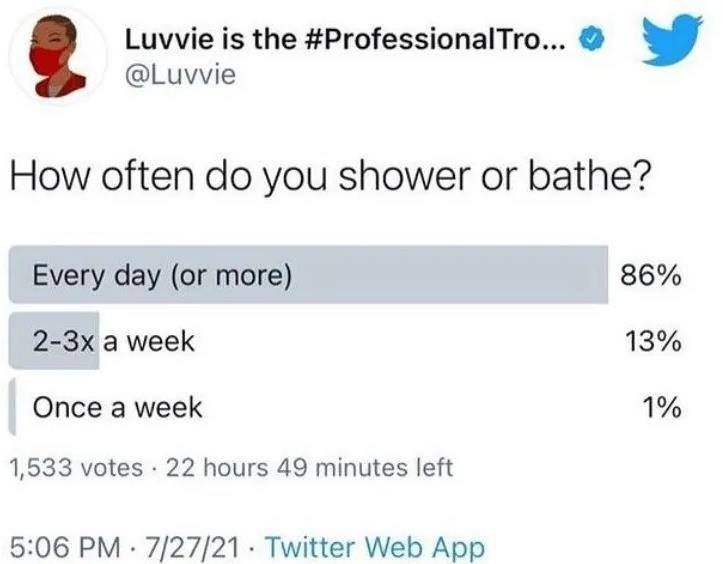The width and height of the screenshot is (723, 564).
Task: Click the thin Once a week bar
Action: [x=12, y=407]
